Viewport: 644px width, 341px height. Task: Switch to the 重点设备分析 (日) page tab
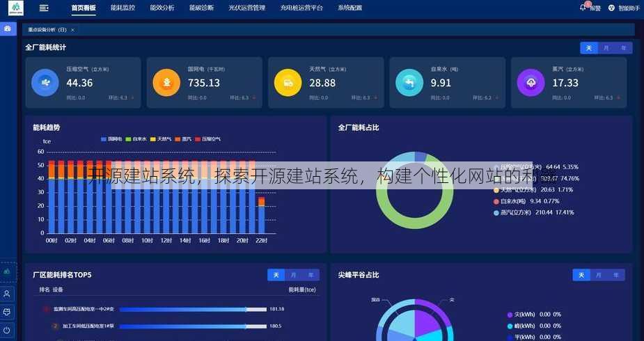pyautogui.click(x=47, y=30)
